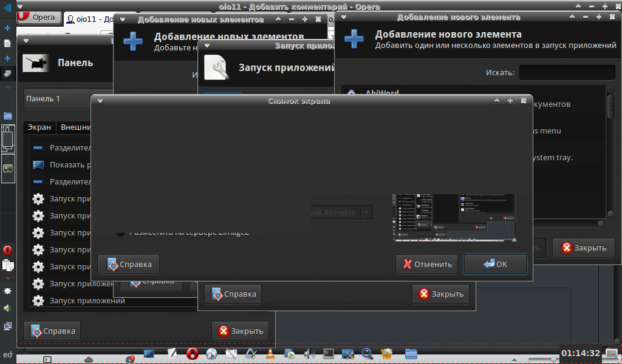Open the text editor launcher with pen icon
This screenshot has width=622, height=364.
coord(172,353)
